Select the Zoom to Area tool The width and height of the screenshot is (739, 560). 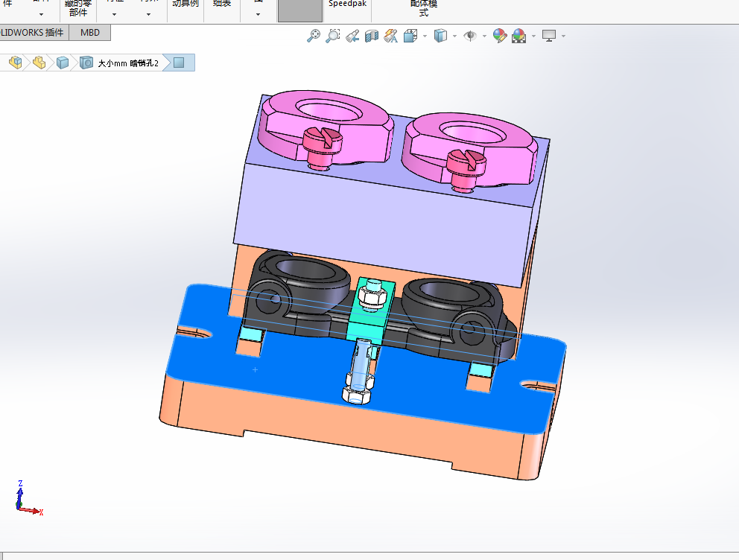tap(333, 36)
